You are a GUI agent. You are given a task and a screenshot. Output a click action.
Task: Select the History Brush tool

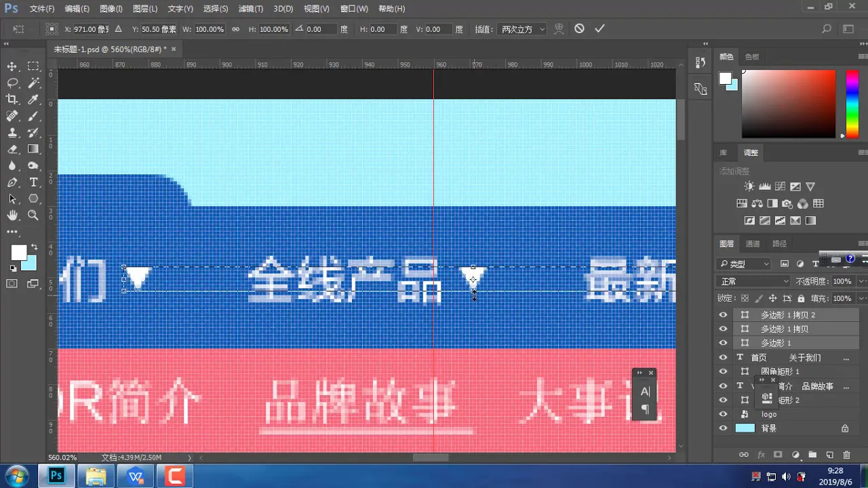point(33,133)
